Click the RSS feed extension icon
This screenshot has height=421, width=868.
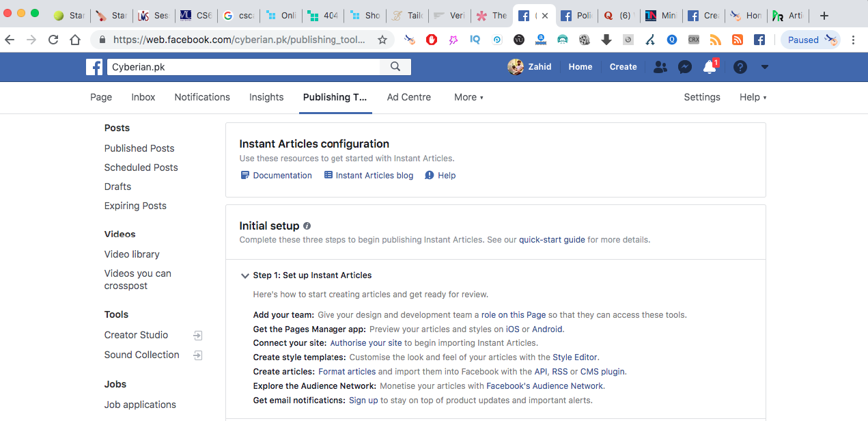737,40
